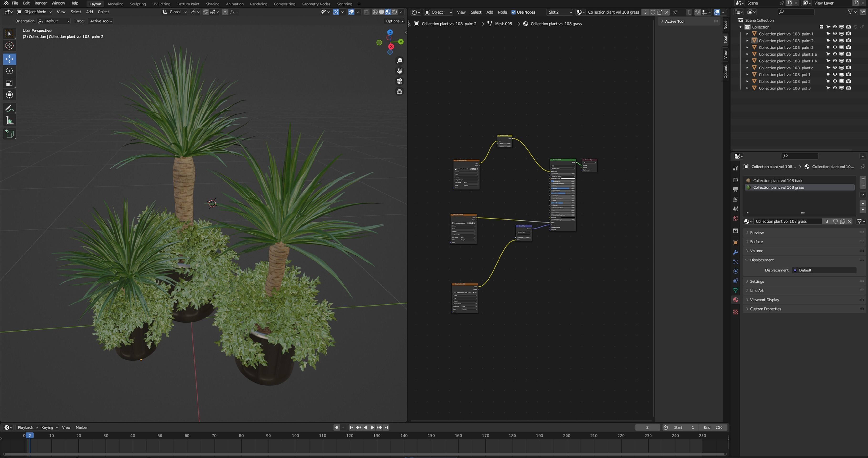This screenshot has height=458, width=868.
Task: Switch orthographic perspective grid icon
Action: (399, 91)
